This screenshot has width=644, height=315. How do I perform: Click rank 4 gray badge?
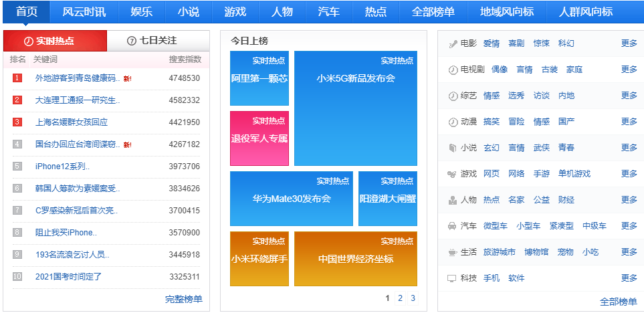[x=17, y=144]
